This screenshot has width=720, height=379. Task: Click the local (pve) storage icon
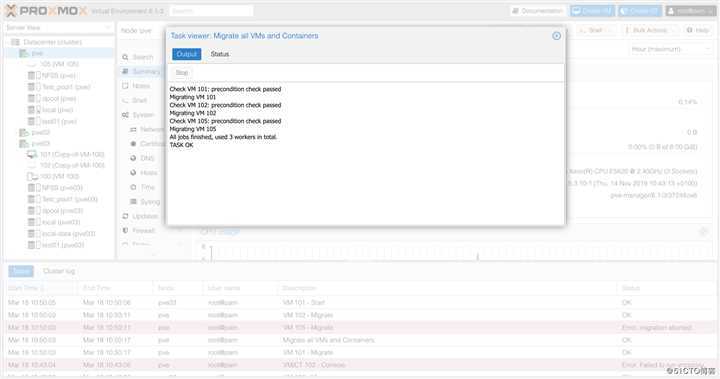[34, 110]
